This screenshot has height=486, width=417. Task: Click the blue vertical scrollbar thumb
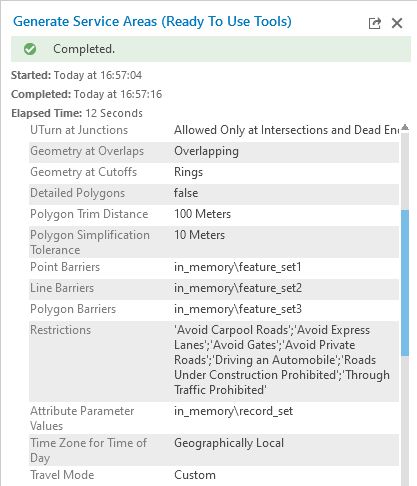(405, 283)
